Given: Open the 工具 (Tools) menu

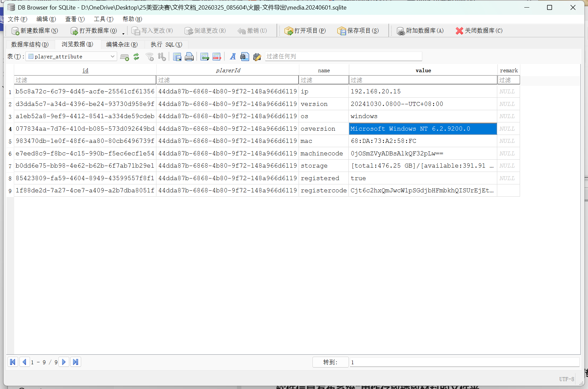Looking at the screenshot, I should (x=104, y=19).
